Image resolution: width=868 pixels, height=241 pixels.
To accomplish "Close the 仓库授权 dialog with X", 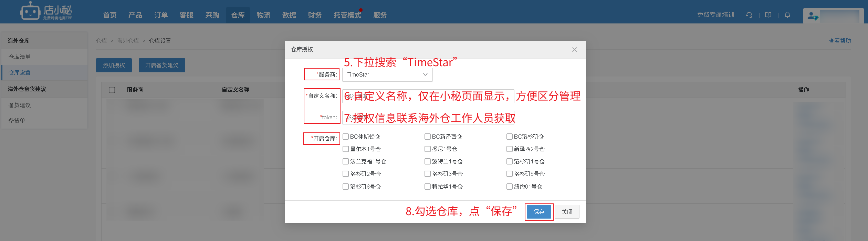I will [575, 50].
